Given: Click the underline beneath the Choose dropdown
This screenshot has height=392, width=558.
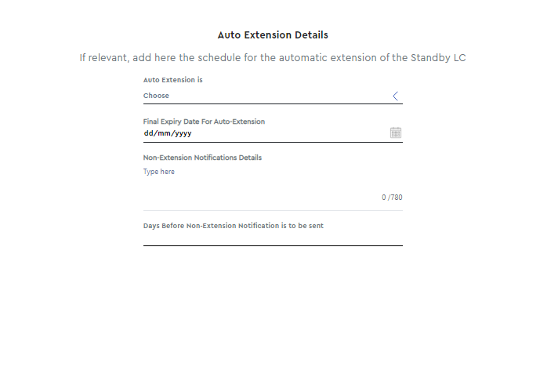Looking at the screenshot, I should coord(273,104).
